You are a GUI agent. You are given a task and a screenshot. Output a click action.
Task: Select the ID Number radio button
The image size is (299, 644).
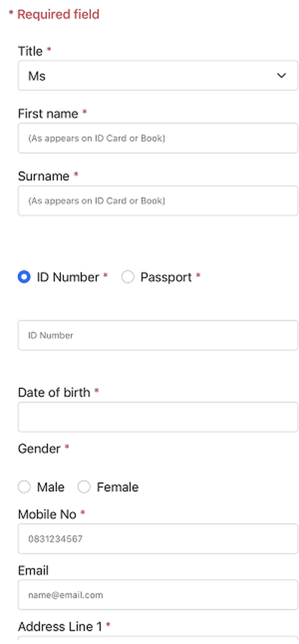[x=24, y=277]
